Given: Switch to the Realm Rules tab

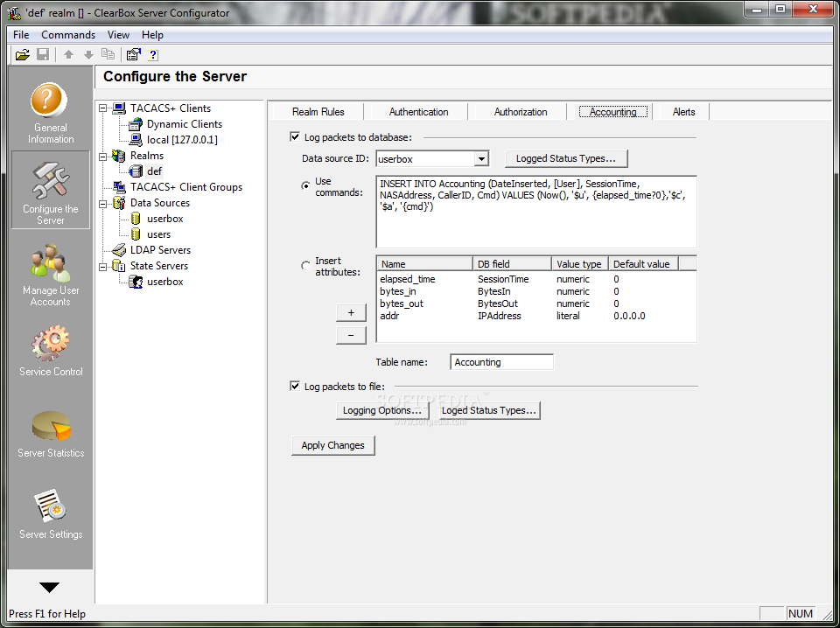Looking at the screenshot, I should (x=318, y=112).
